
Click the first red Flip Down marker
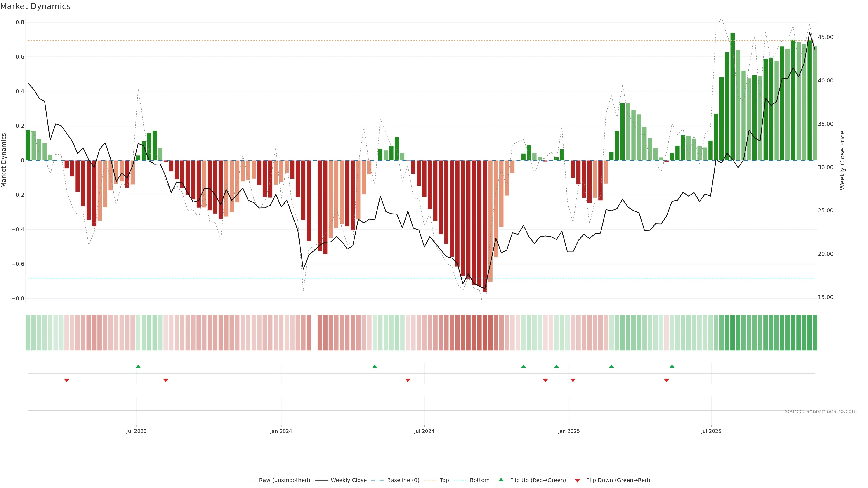(x=67, y=380)
